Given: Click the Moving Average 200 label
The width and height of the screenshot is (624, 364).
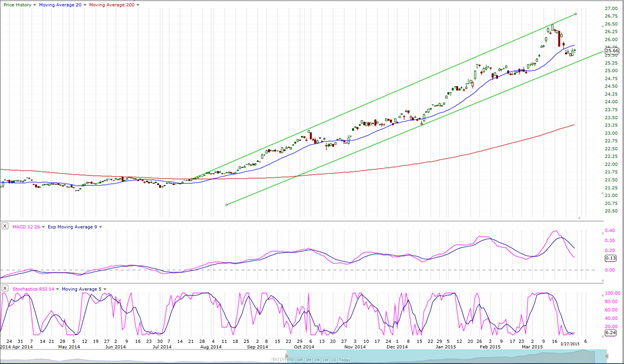Looking at the screenshot, I should [112, 5].
